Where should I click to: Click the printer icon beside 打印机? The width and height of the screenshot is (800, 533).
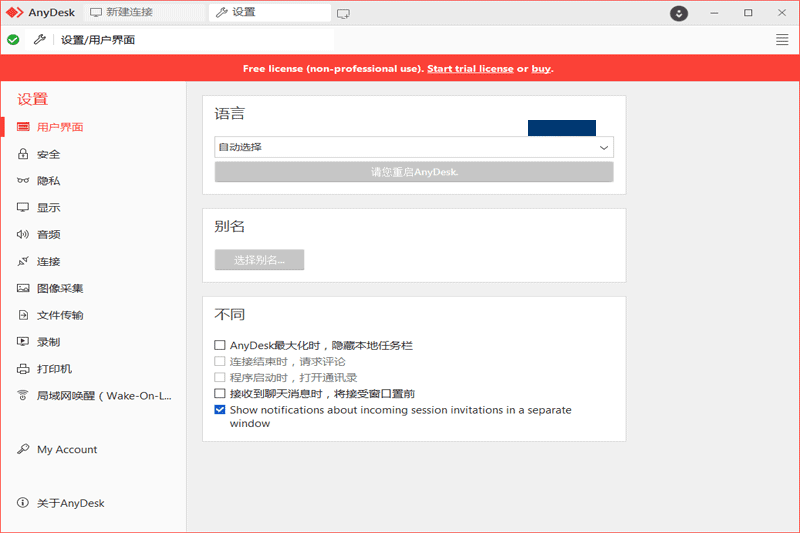pos(23,369)
